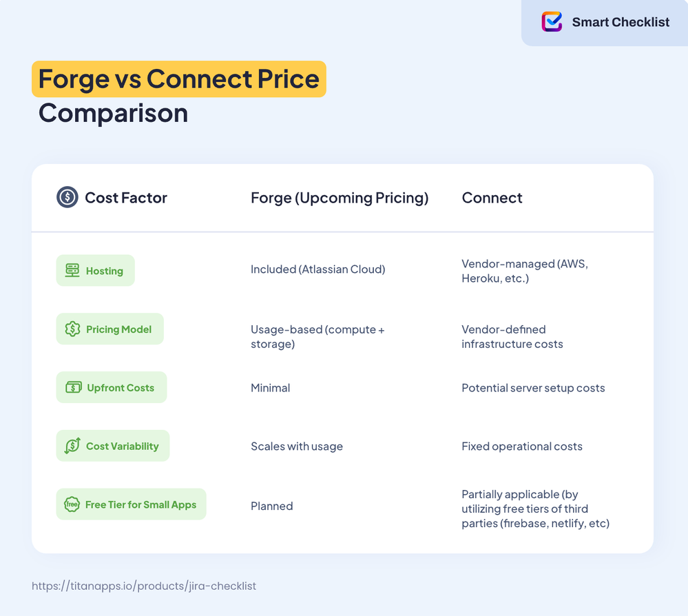Click the Hosting server icon
The width and height of the screenshot is (688, 616).
72,271
